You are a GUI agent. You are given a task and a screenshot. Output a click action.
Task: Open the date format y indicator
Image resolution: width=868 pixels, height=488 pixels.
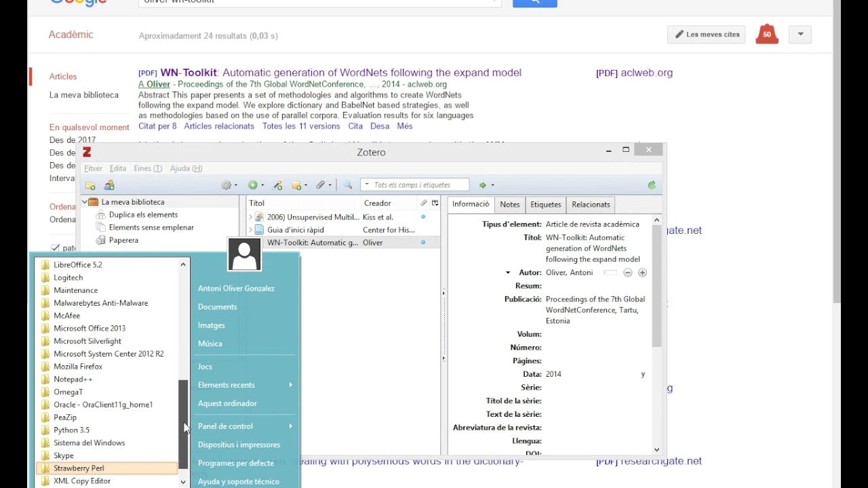click(643, 374)
